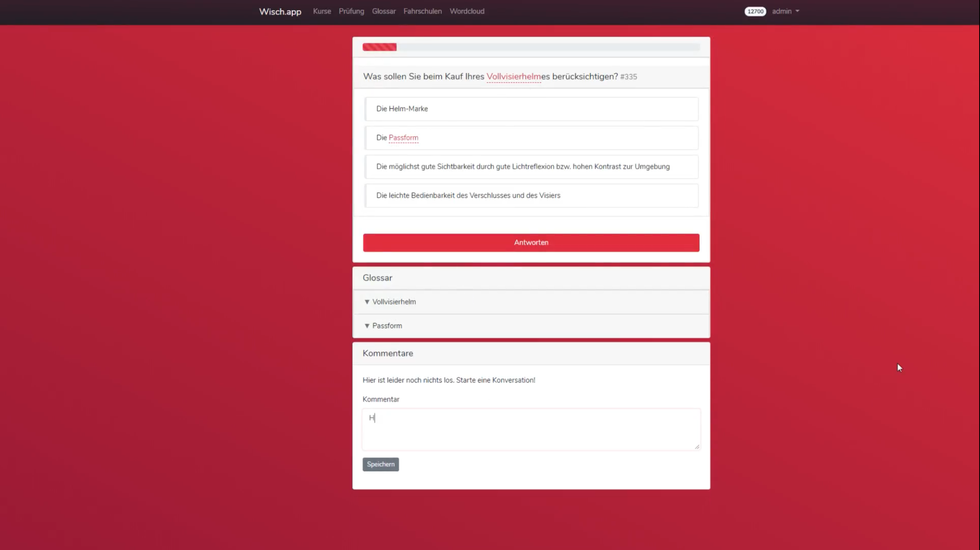Open the Kurse navigation menu item
Image resolution: width=980 pixels, height=550 pixels.
coord(322,11)
